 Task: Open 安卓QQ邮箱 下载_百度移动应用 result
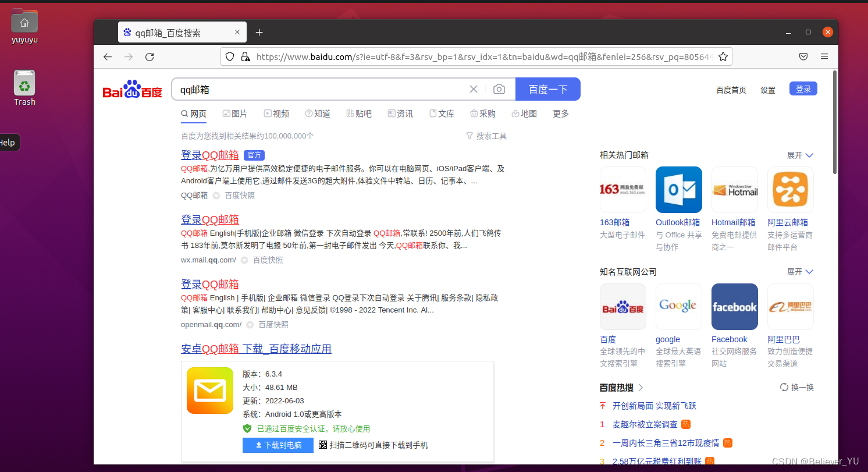pyautogui.click(x=256, y=349)
